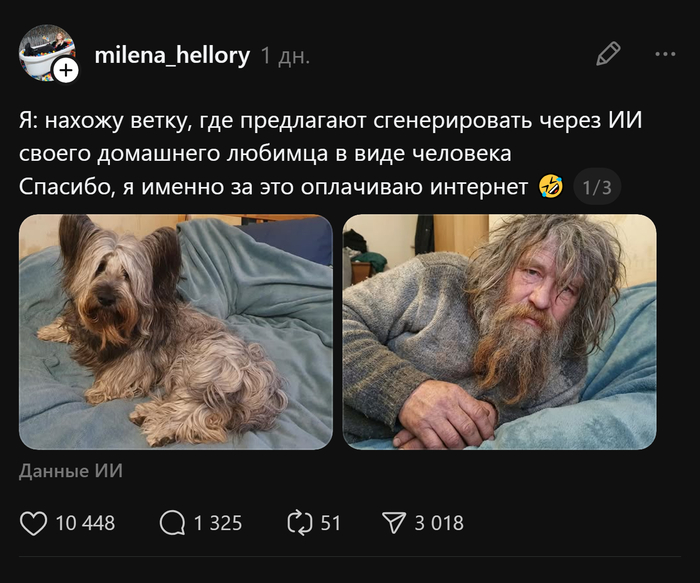View the 3 018 shares count

tap(439, 523)
